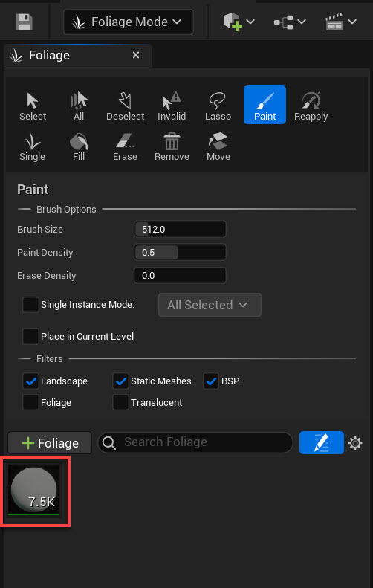The width and height of the screenshot is (373, 588).
Task: Enable Single Instance Mode checkbox
Action: (30, 305)
